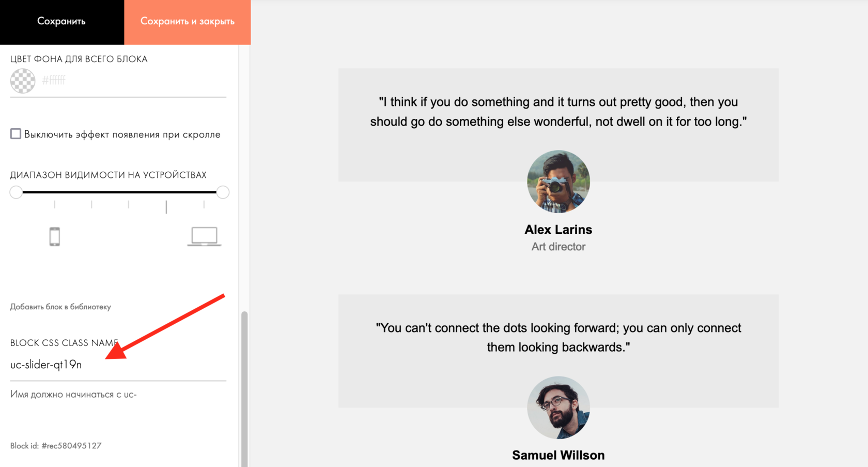Viewport: 868px width, 467px height.
Task: Click the left visibility range slider handle
Action: point(16,192)
